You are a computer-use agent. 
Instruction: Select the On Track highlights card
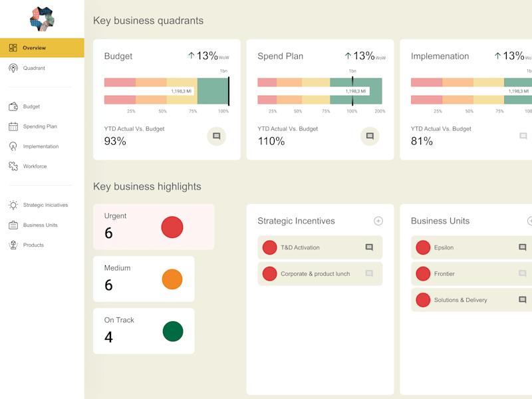click(x=144, y=331)
